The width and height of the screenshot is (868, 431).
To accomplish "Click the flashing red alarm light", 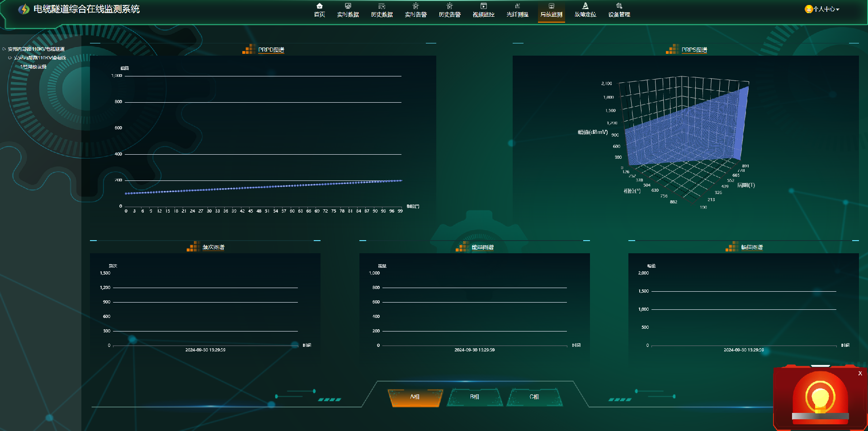I will (x=820, y=398).
